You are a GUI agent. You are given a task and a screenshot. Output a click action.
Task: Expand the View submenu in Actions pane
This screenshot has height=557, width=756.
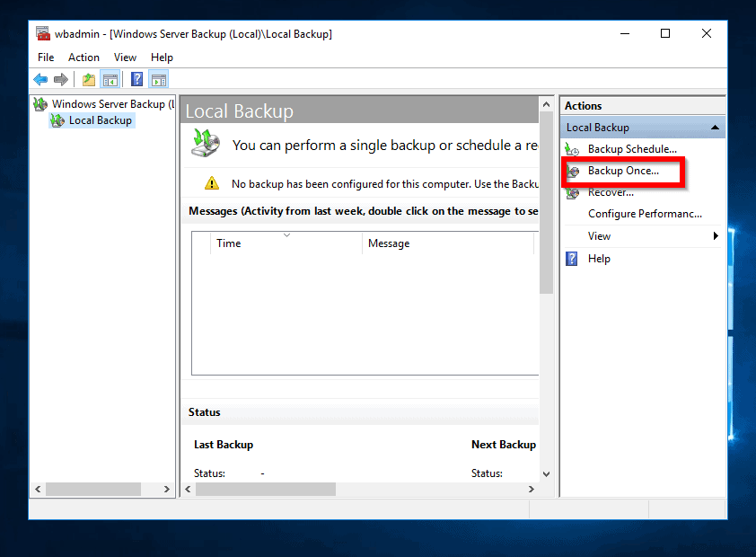click(x=715, y=236)
